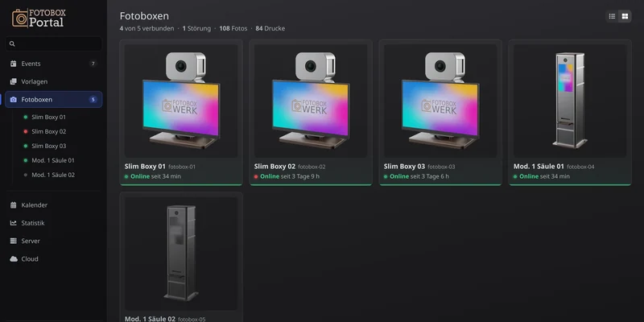Open Statistik in the sidebar
The height and width of the screenshot is (322, 644).
click(53, 223)
